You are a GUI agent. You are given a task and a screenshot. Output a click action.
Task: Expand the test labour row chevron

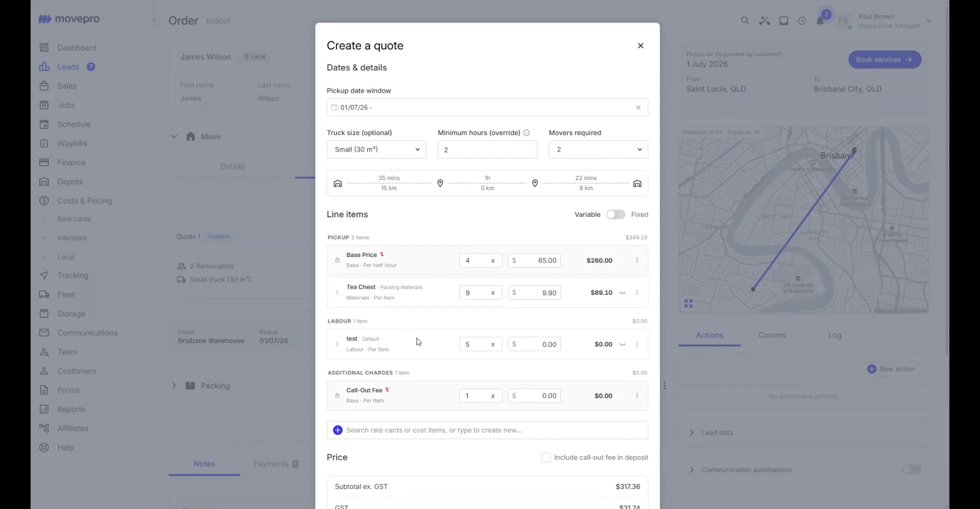click(623, 345)
